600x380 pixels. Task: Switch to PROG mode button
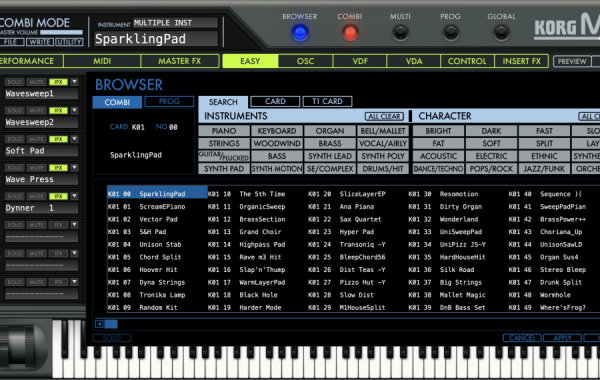click(x=450, y=33)
